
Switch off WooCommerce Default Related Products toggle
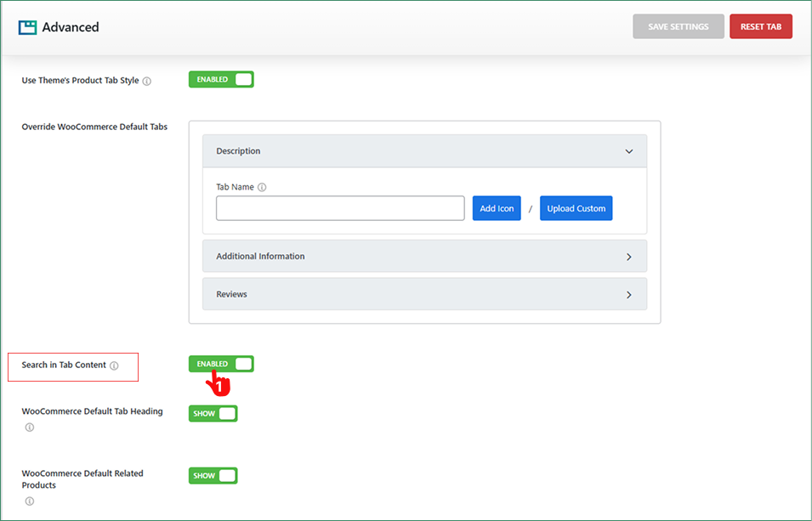(213, 476)
